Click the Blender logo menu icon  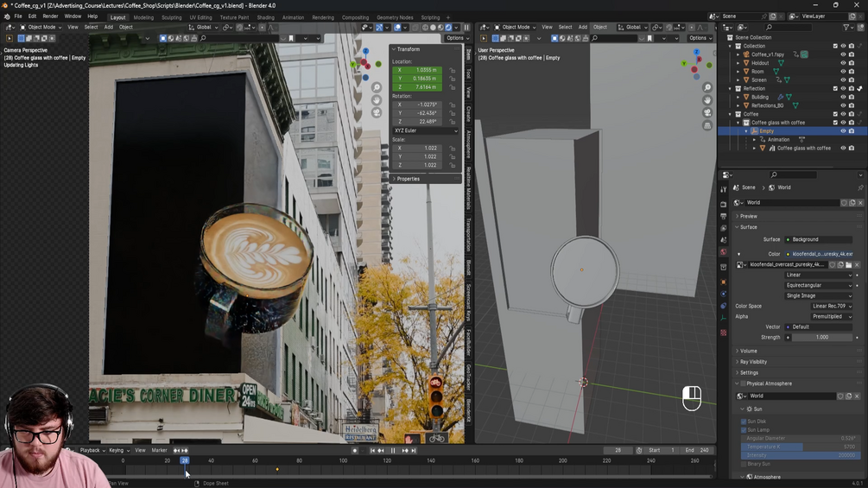pyautogui.click(x=7, y=16)
